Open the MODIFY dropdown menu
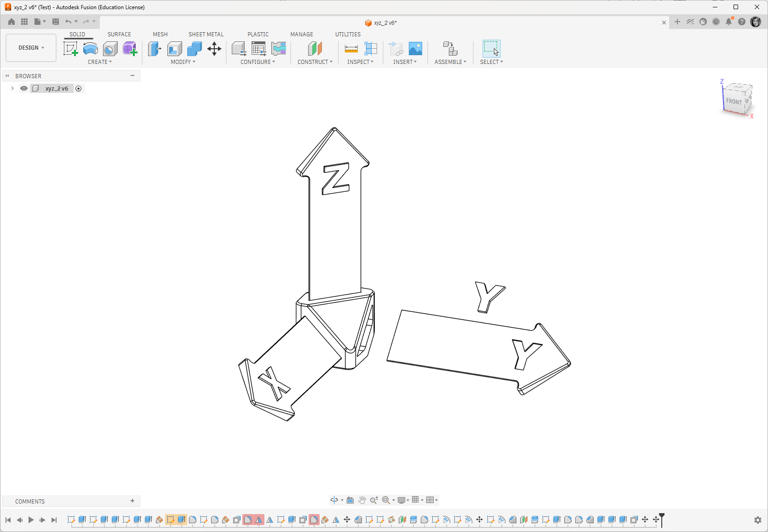This screenshot has height=532, width=768. point(183,62)
